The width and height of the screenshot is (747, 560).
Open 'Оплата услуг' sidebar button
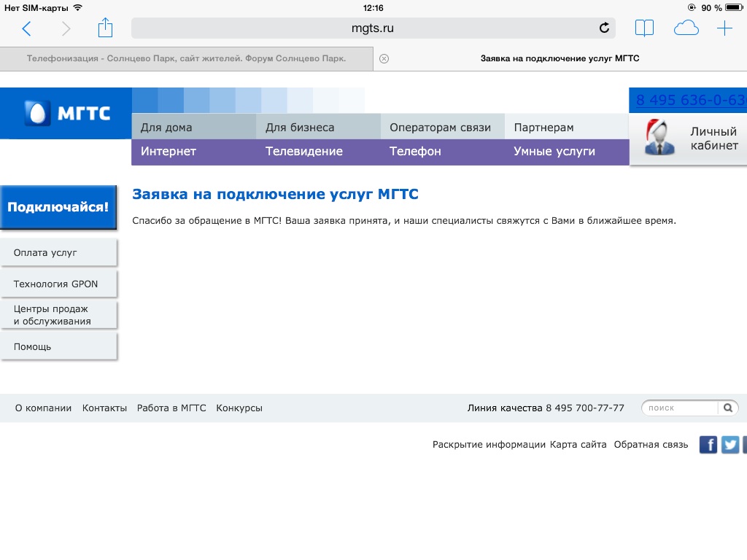pos(58,252)
